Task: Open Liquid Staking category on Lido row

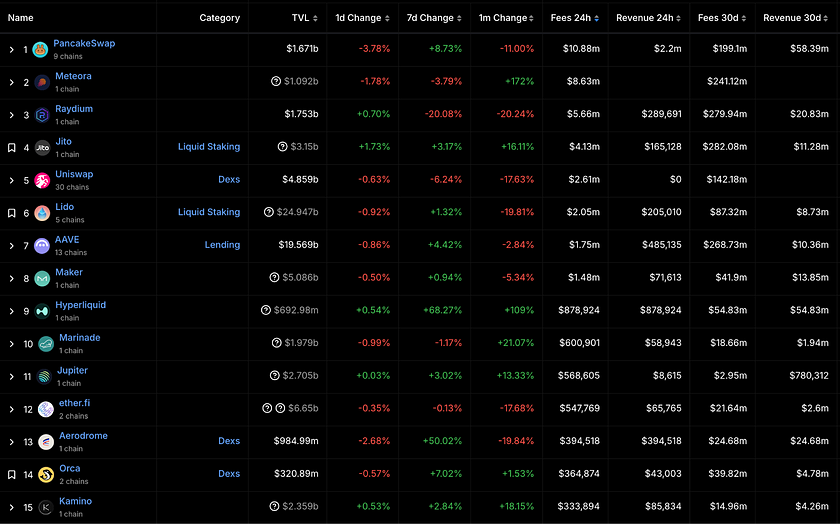Action: point(209,212)
